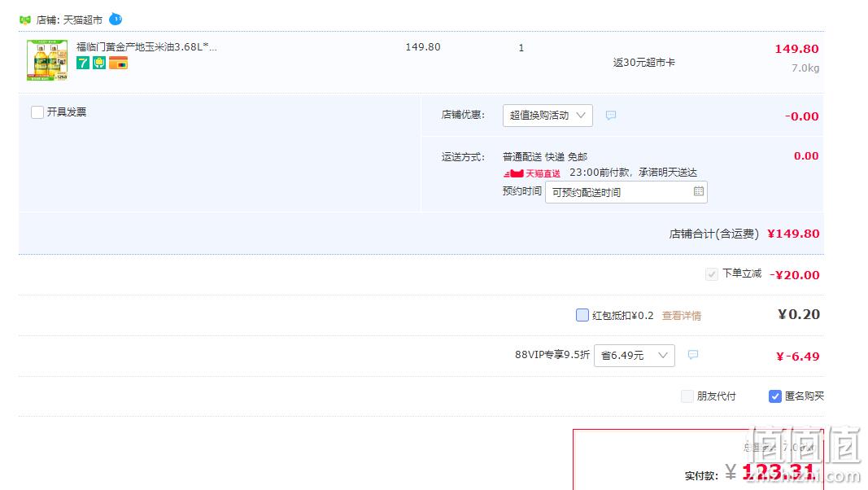Open the calendar icon in delivery time field

pos(699,191)
